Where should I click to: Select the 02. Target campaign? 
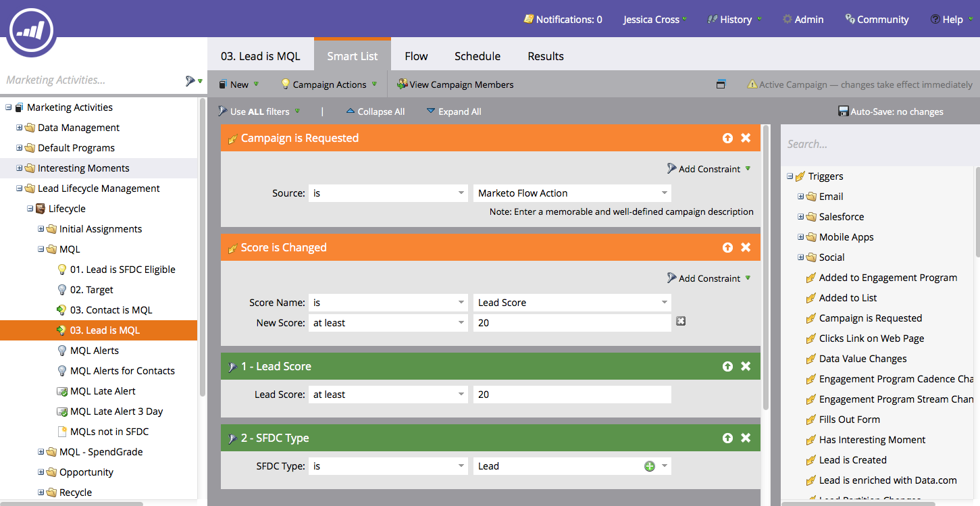coord(91,290)
